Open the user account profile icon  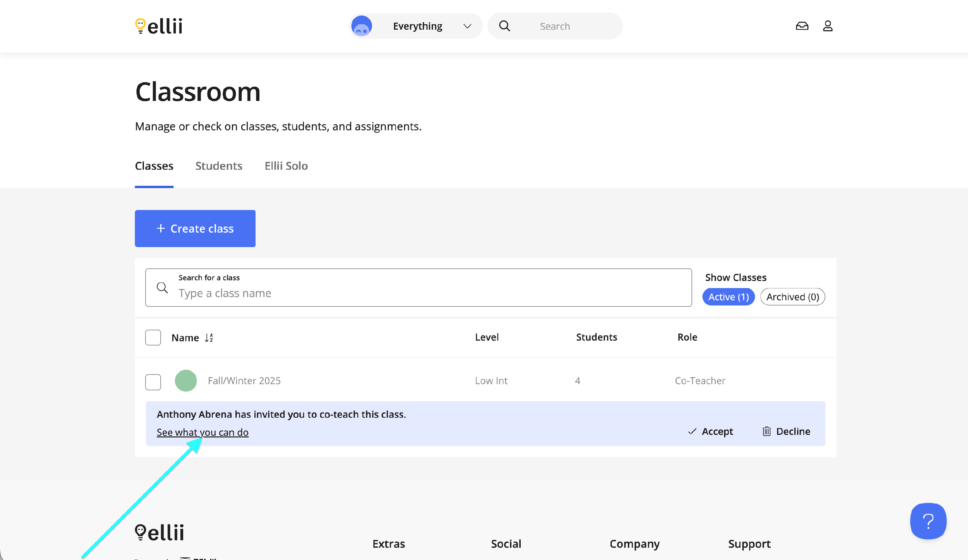coord(827,26)
